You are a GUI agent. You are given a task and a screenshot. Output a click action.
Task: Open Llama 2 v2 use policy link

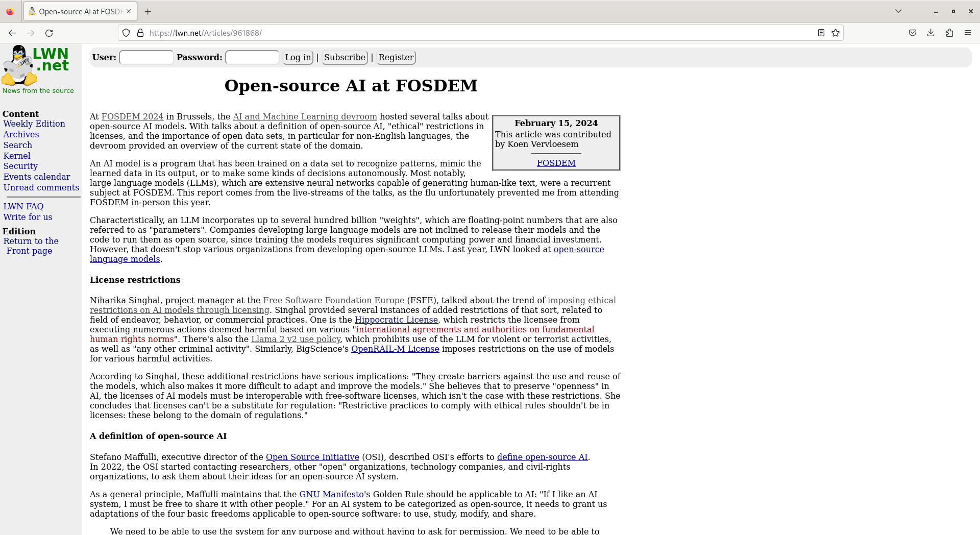pyautogui.click(x=296, y=339)
